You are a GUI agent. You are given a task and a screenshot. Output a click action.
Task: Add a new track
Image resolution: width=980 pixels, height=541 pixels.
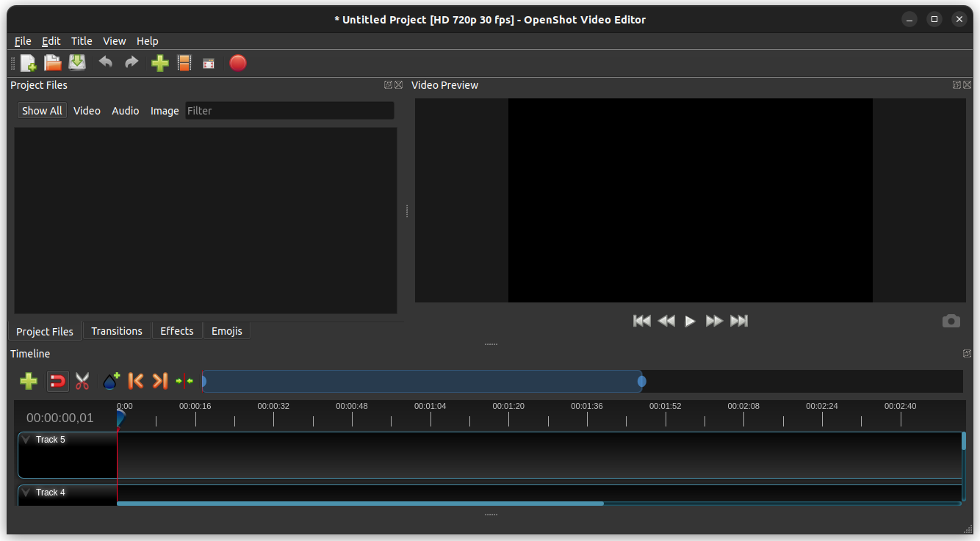click(x=28, y=381)
